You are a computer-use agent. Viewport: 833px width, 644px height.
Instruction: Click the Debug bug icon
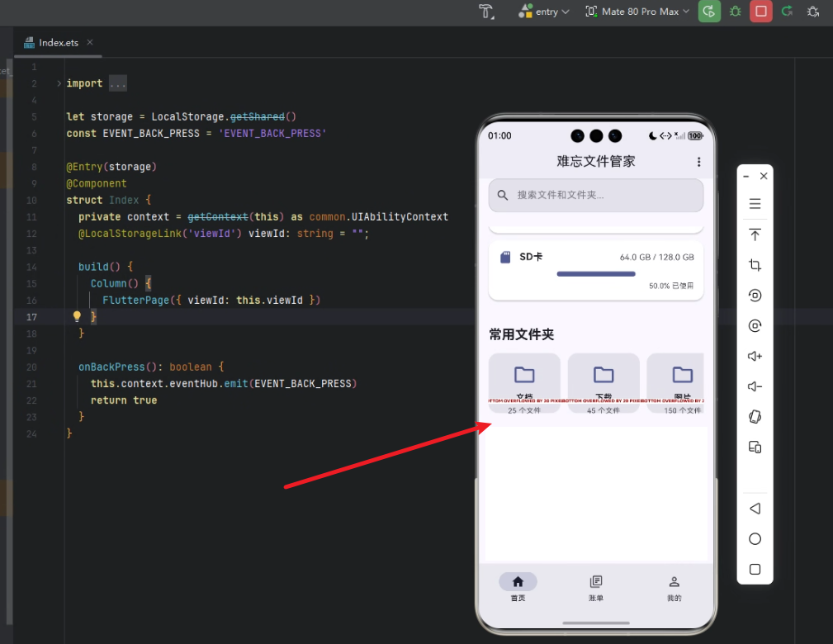736,12
